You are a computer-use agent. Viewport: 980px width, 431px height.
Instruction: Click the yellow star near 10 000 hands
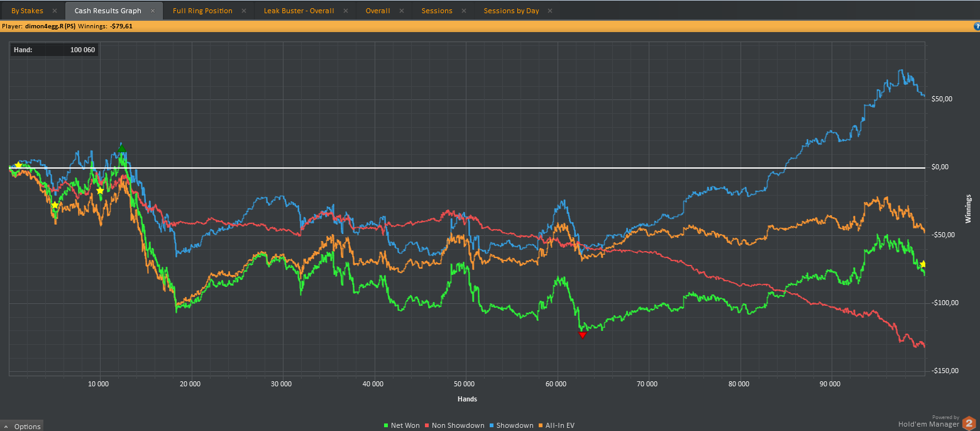point(100,191)
